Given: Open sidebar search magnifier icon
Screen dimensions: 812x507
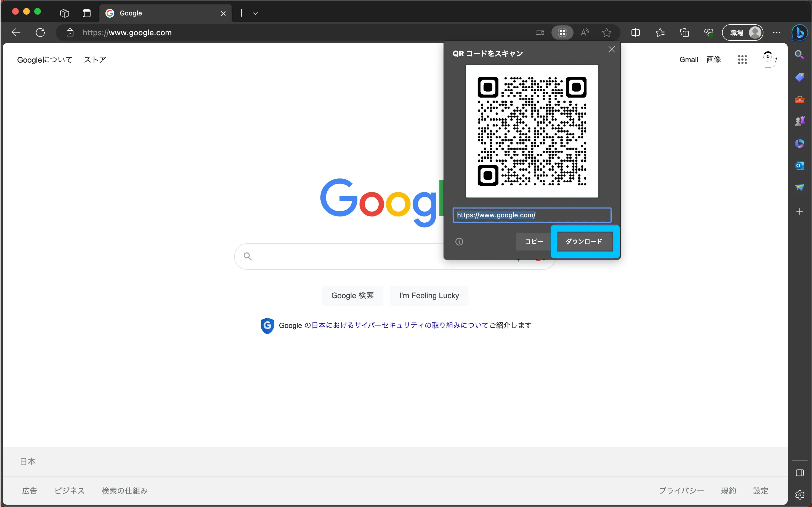Looking at the screenshot, I should (800, 54).
